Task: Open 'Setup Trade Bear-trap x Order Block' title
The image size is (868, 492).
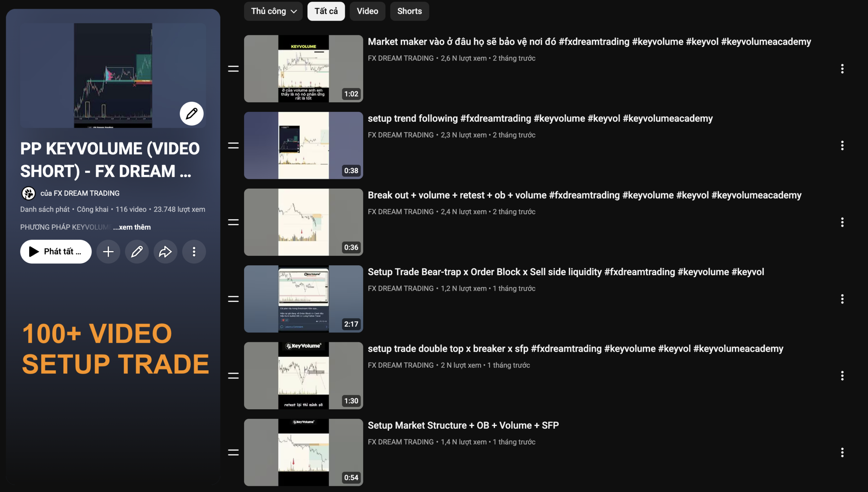Action: pyautogui.click(x=566, y=272)
